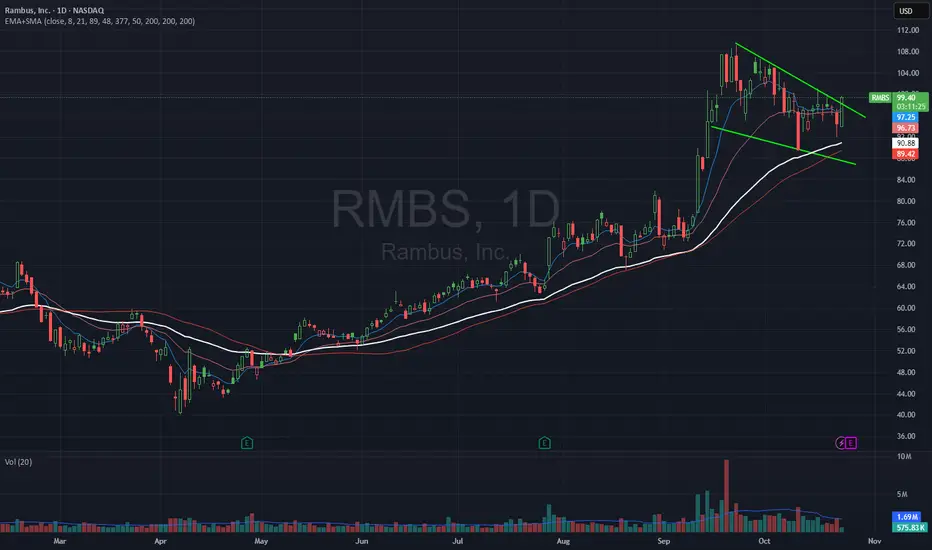Screen dimensions: 932x550
Task: Click the Oct label on time axis
Action: tap(764, 541)
